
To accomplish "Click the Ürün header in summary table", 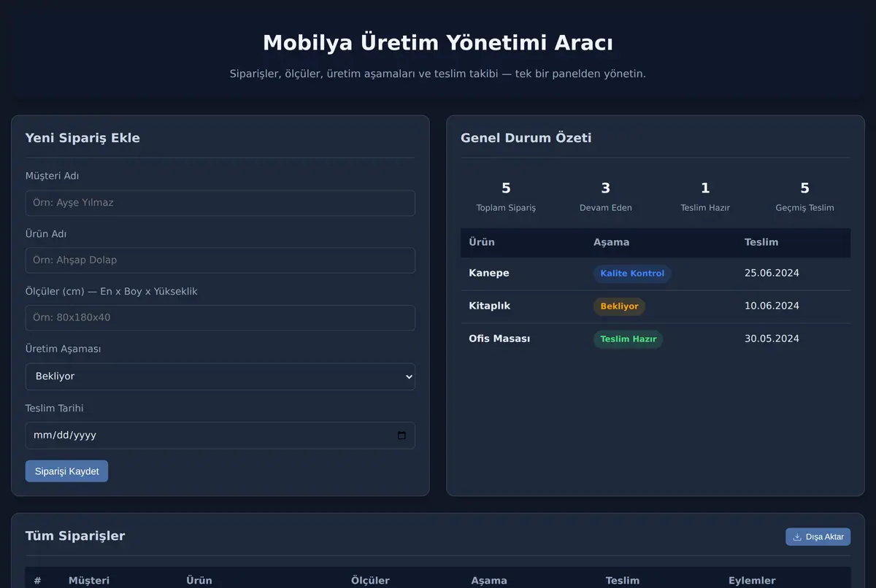I will pos(482,242).
